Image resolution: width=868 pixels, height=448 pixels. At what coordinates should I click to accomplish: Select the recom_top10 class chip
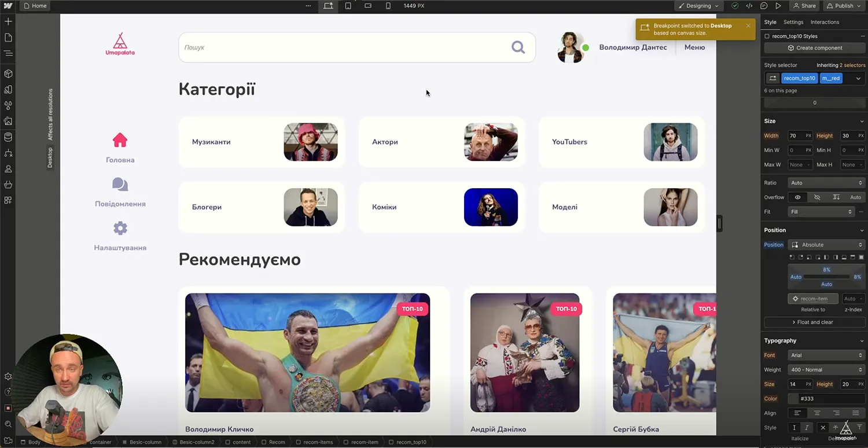click(799, 78)
